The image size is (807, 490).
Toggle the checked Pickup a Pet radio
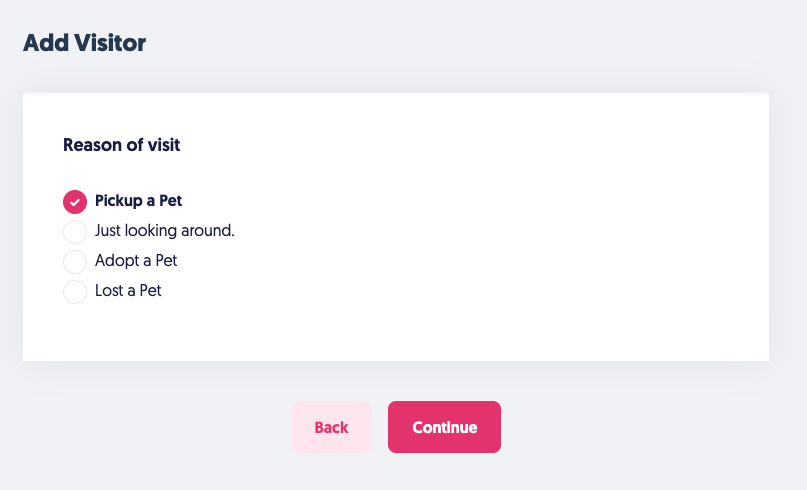pyautogui.click(x=75, y=202)
